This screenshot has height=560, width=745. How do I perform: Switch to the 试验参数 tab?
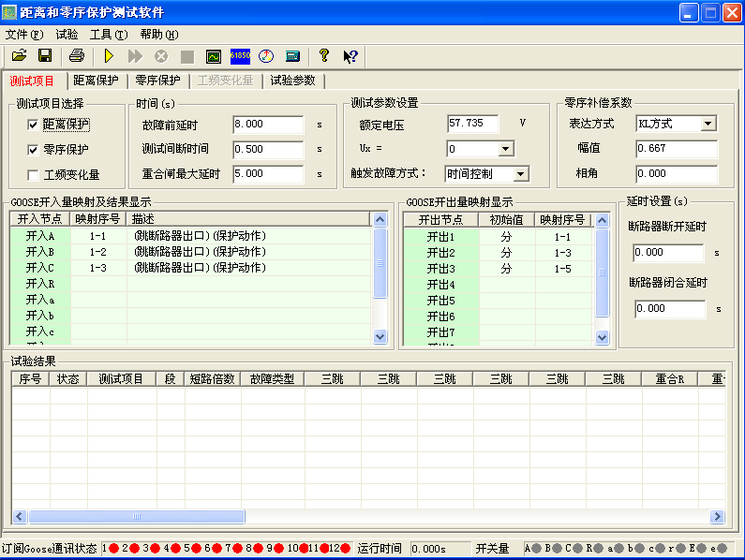pyautogui.click(x=293, y=81)
